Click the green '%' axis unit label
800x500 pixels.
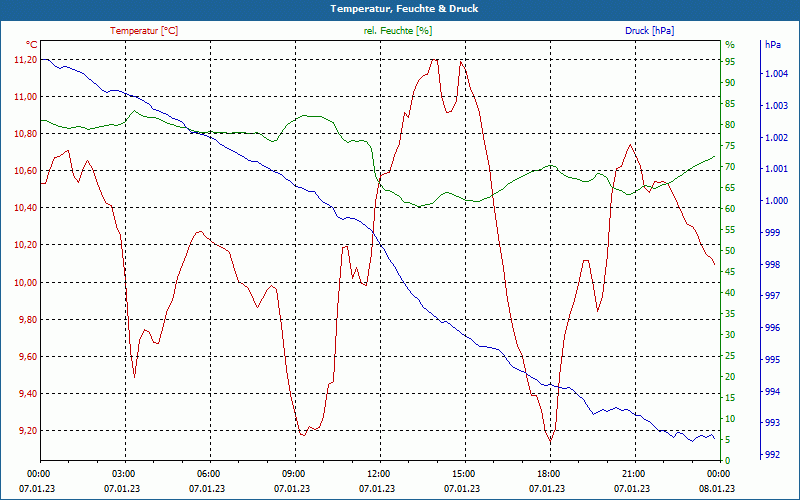click(730, 45)
